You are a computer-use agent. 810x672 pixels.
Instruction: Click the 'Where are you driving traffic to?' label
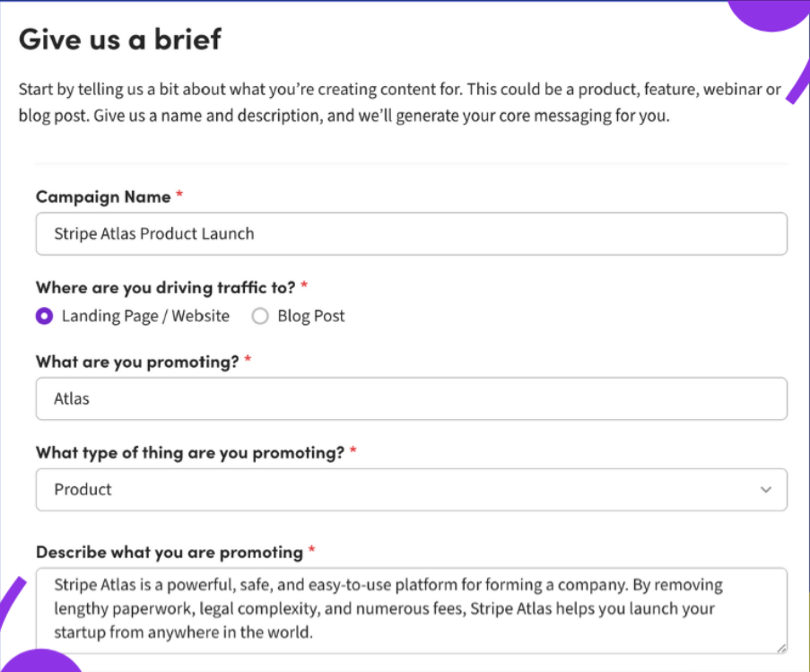point(166,287)
